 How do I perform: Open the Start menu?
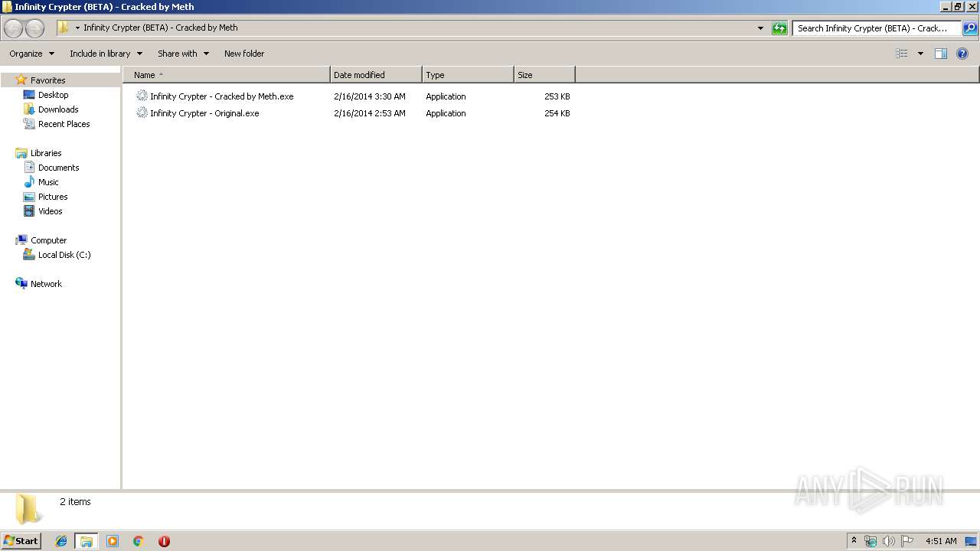[21, 540]
